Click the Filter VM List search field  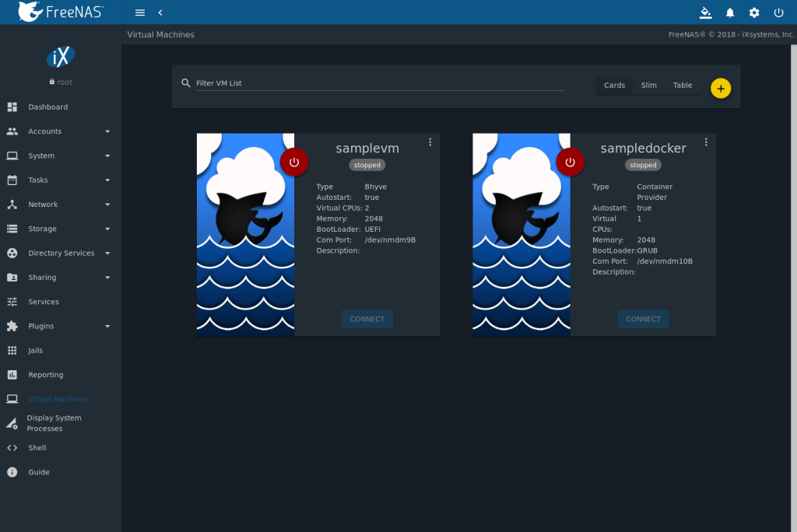click(379, 83)
